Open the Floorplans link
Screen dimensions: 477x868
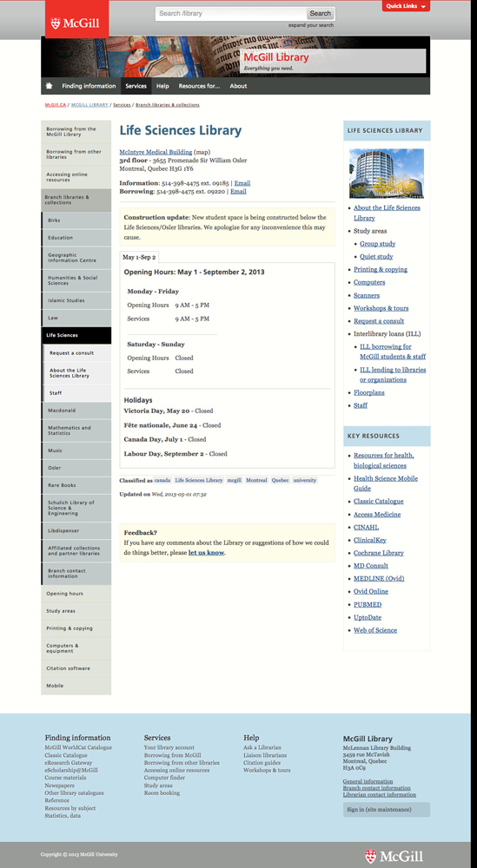[x=369, y=392]
